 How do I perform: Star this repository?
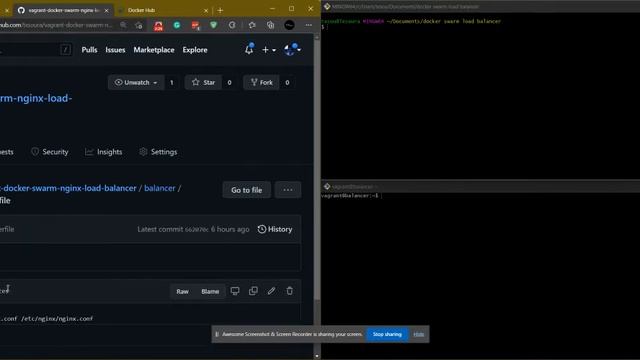tap(203, 82)
